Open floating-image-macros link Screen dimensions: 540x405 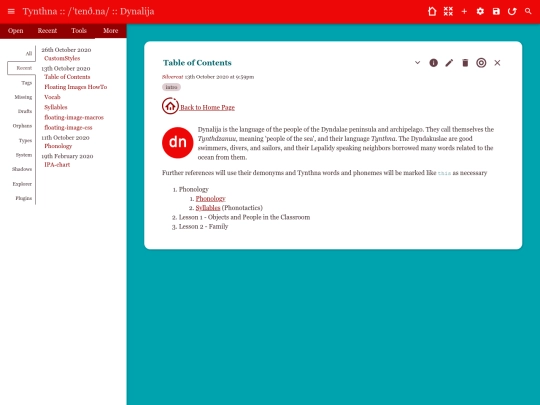74,117
